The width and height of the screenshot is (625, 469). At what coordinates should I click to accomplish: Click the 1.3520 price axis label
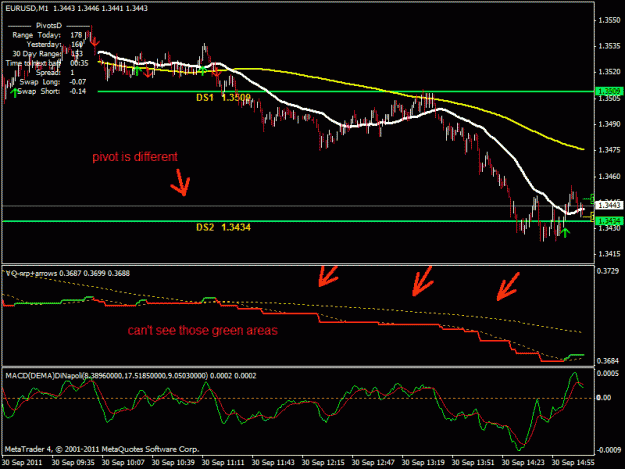pyautogui.click(x=609, y=72)
